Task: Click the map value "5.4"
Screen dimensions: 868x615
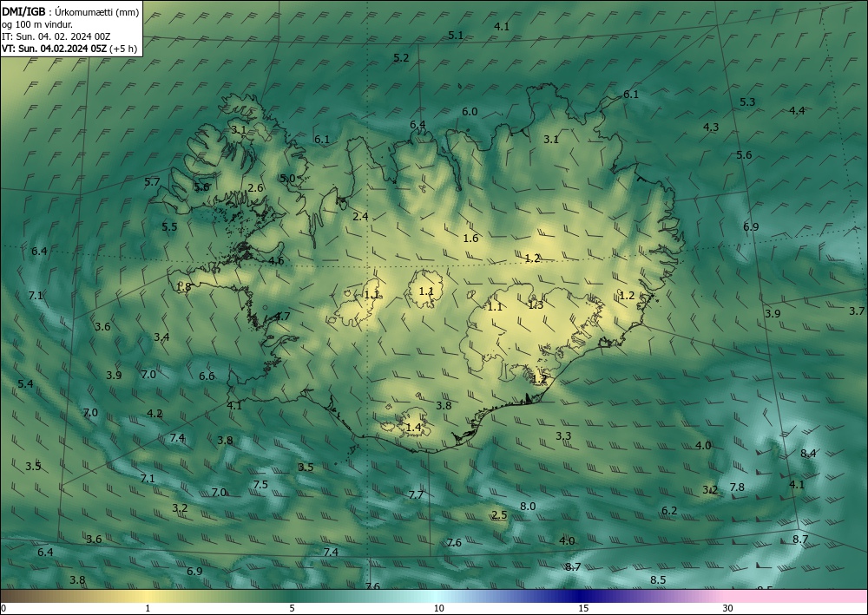Action: point(25,383)
